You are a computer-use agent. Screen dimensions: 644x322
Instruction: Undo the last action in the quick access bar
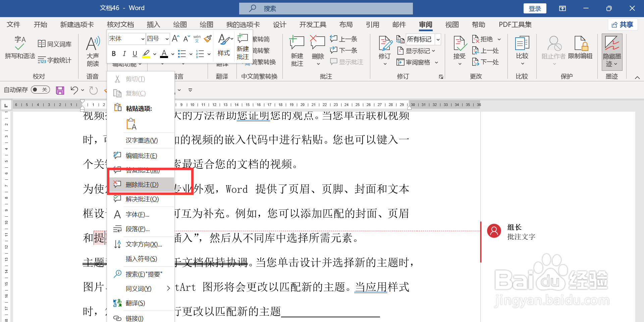pos(74,90)
